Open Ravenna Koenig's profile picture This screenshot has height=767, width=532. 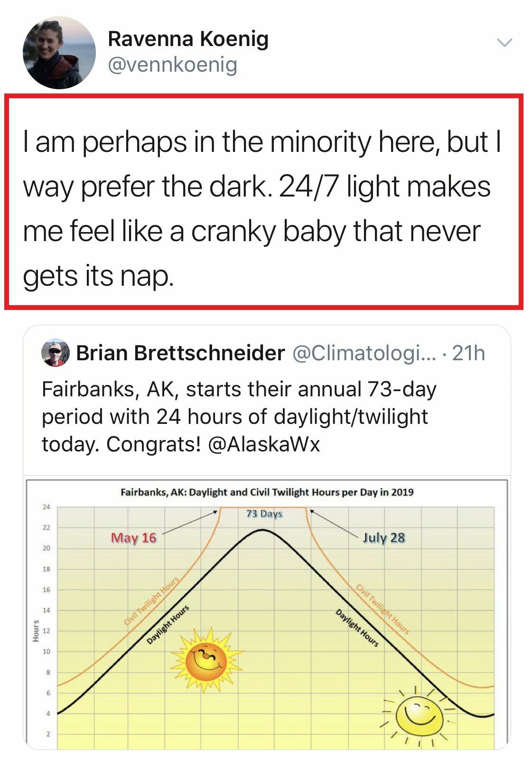(x=59, y=52)
